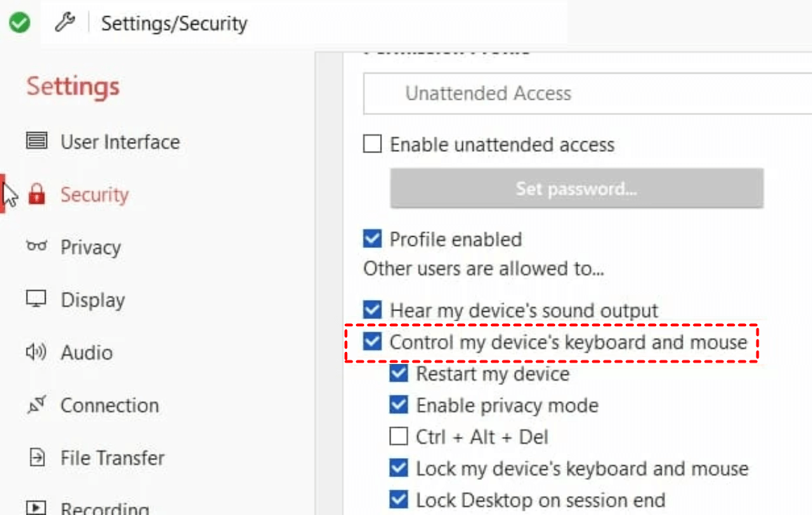The width and height of the screenshot is (812, 515).
Task: Click the User Interface sidebar icon
Action: [37, 141]
